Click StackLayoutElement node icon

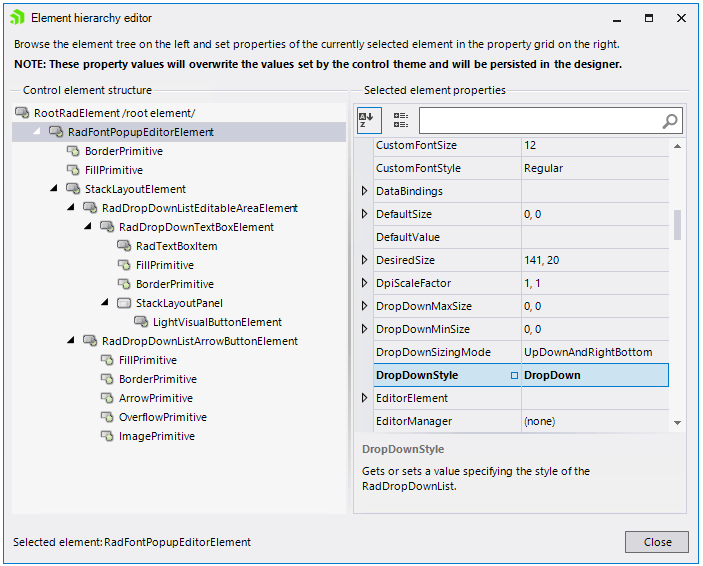click(x=73, y=189)
